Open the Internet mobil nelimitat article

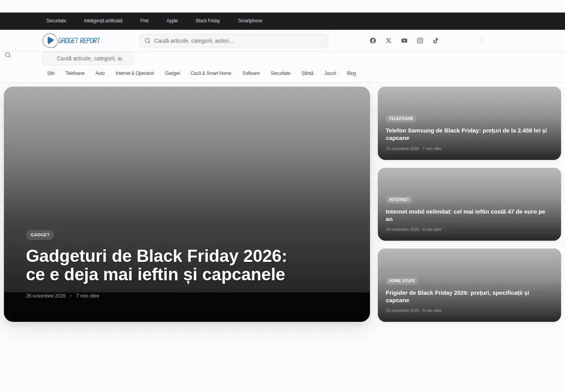465,215
